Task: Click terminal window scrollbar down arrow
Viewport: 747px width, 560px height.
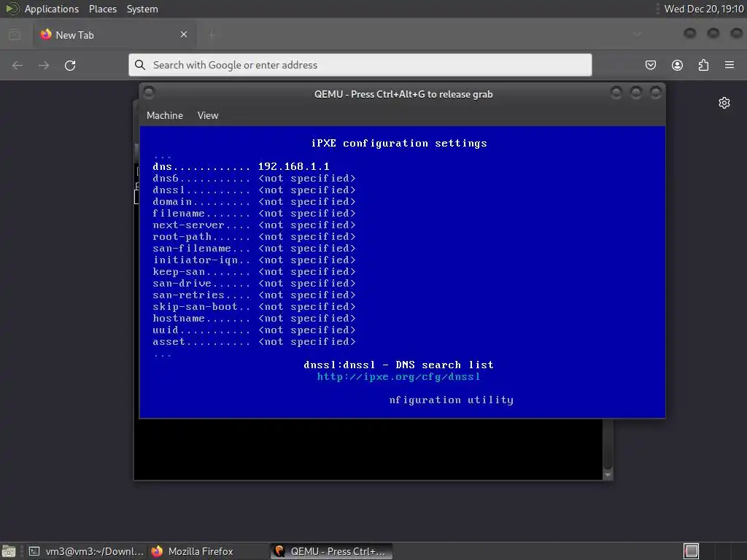Action: [608, 475]
